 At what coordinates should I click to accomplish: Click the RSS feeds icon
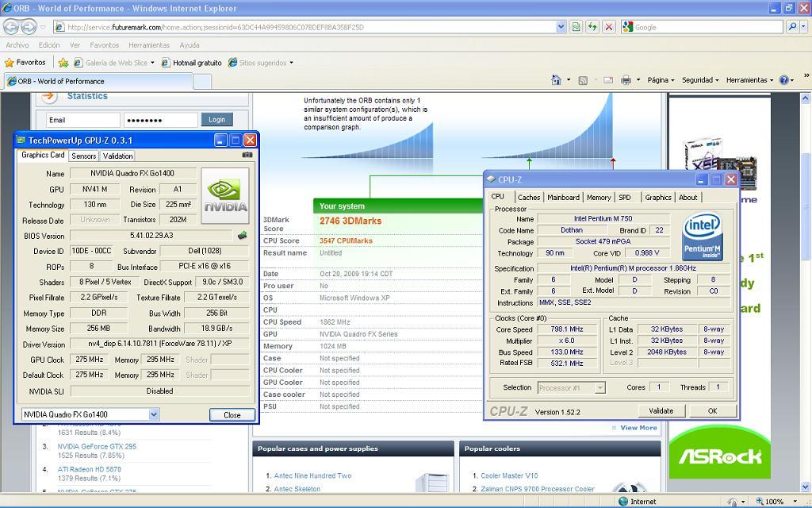(583, 80)
